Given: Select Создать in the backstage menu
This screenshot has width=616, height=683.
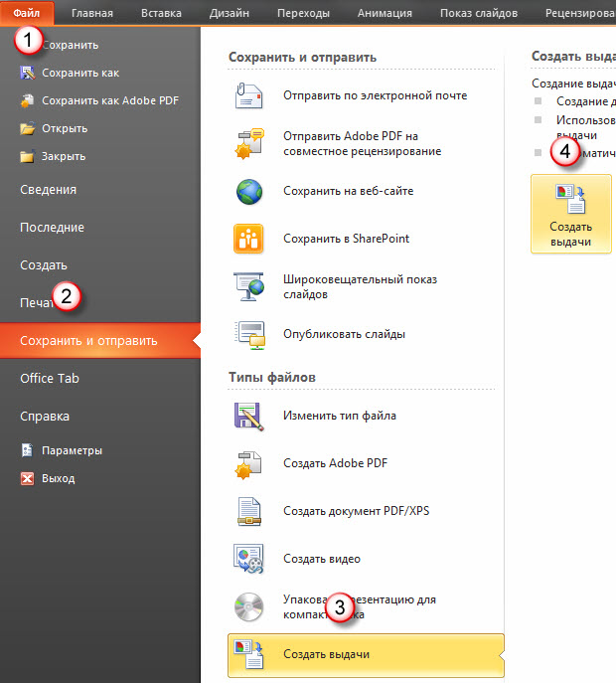Looking at the screenshot, I should click(44, 265).
